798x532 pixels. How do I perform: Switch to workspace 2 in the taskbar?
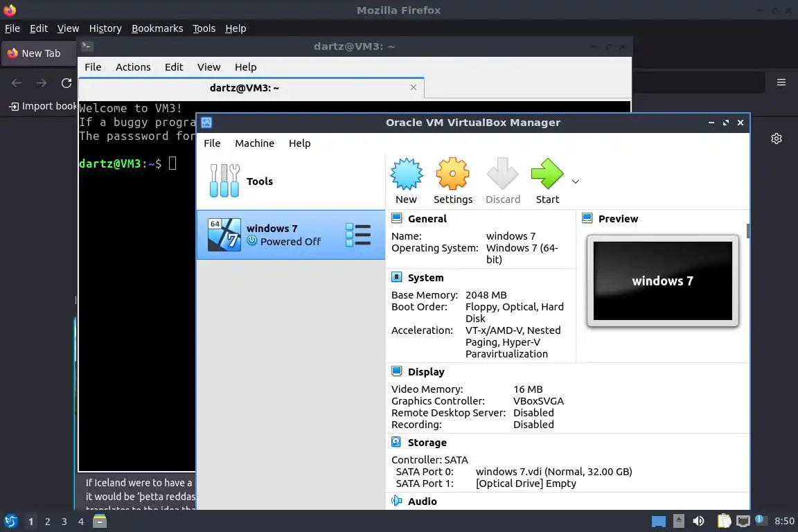(x=47, y=522)
